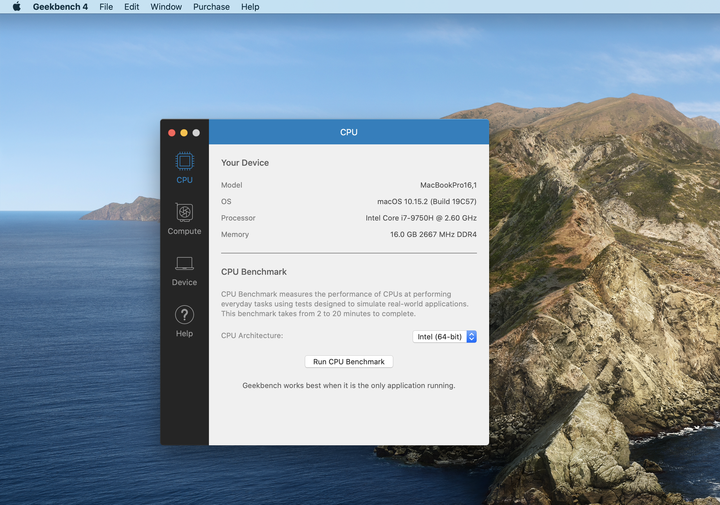Image resolution: width=720 pixels, height=505 pixels.
Task: Open the Purchase menu
Action: [211, 7]
